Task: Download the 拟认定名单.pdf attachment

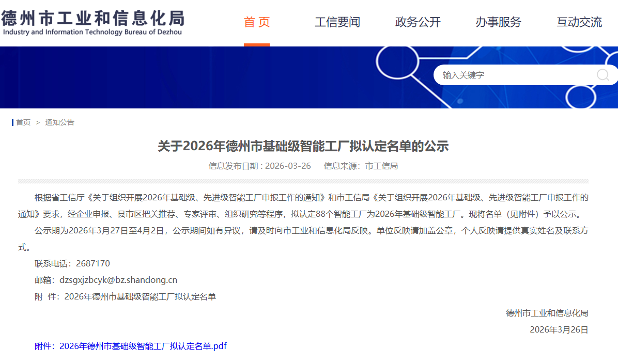Action: 131,346
